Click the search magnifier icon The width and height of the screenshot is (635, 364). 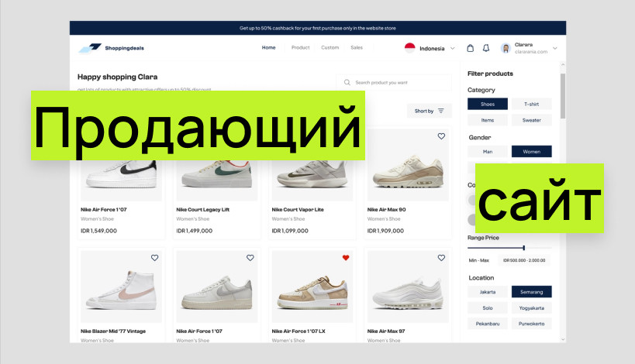coord(347,82)
